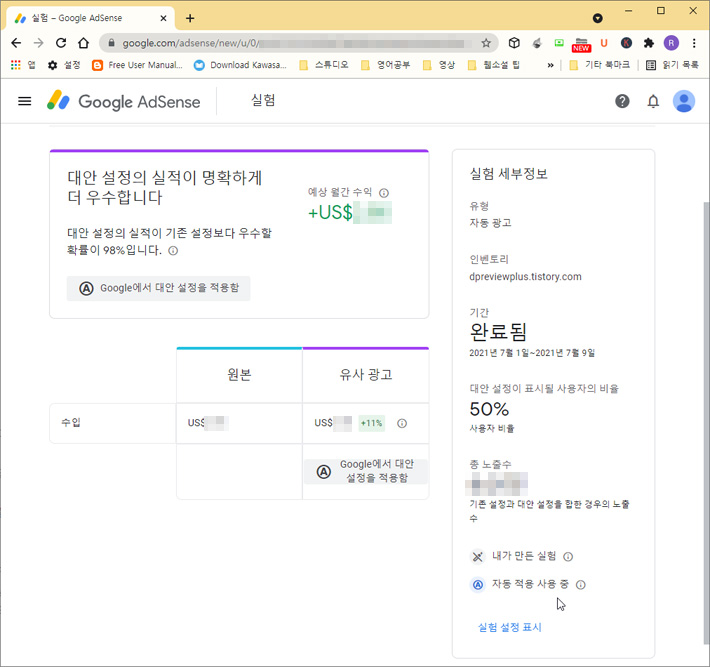
Task: Click info icon next to 예상 월간 수익
Action: click(384, 193)
